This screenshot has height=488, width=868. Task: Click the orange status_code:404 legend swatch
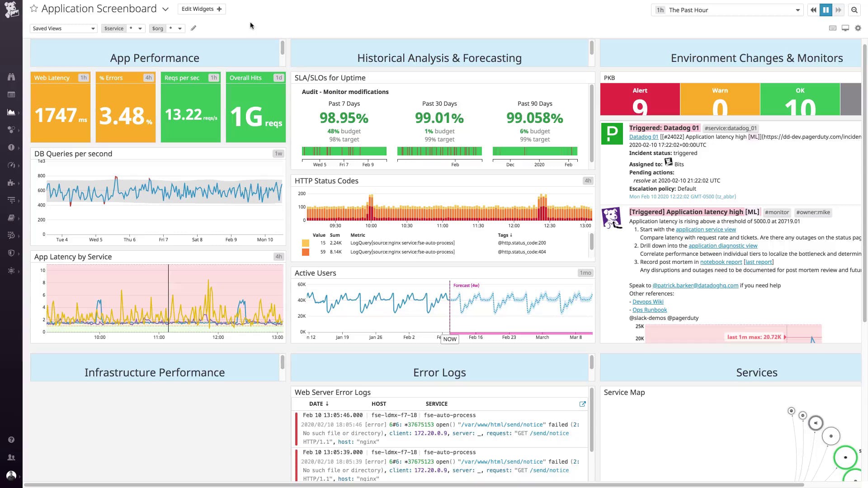[x=306, y=252]
